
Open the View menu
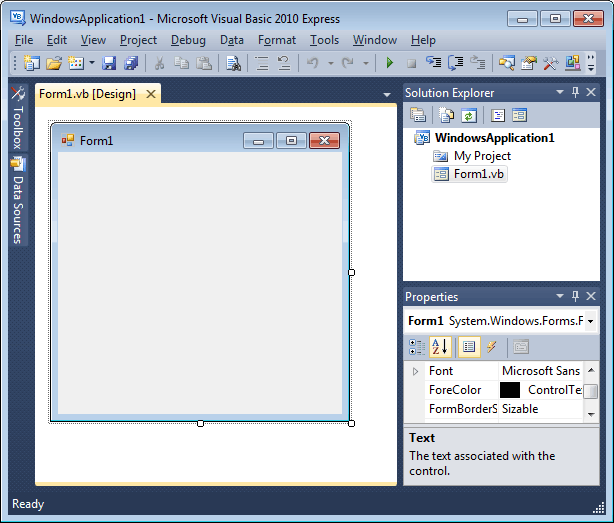click(x=93, y=40)
